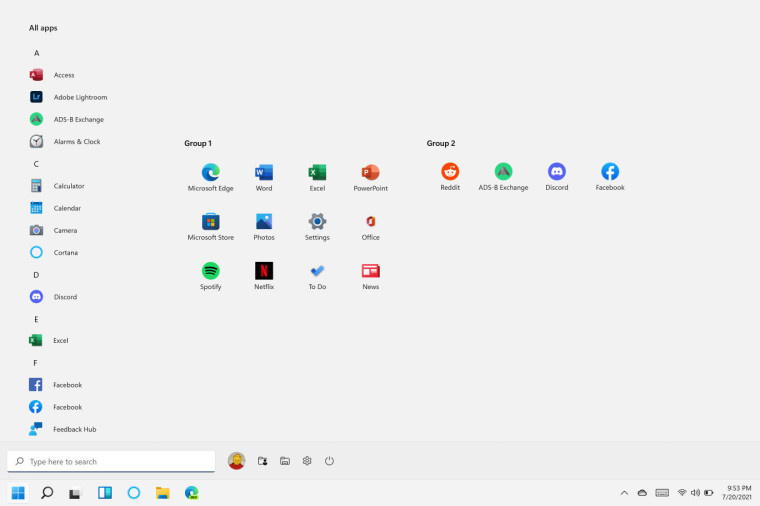760x506 pixels.
Task: Click the letter E section header
Action: 36,319
